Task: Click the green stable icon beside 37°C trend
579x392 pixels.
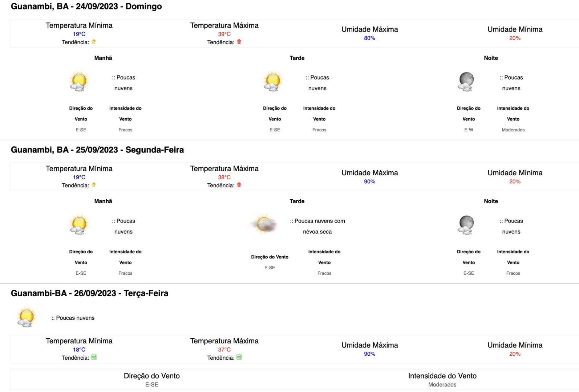Action: click(239, 357)
